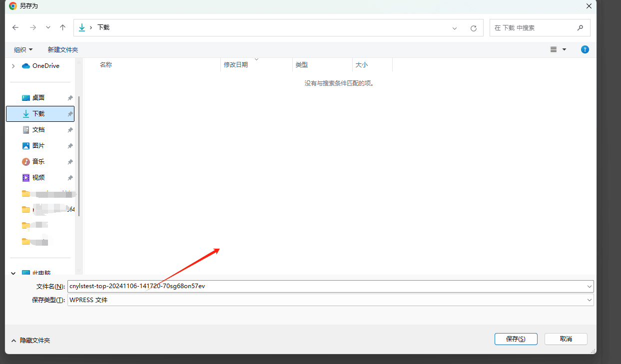Click 新建文件夹 in toolbar

point(63,50)
